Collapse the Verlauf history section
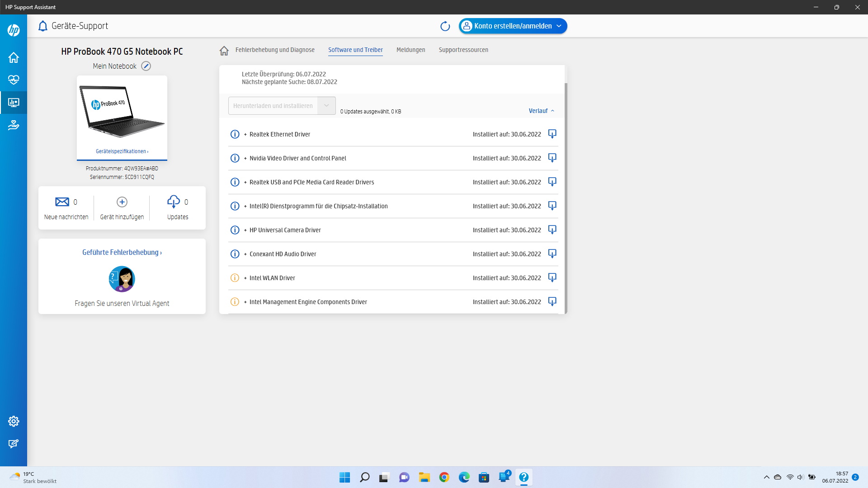The height and width of the screenshot is (488, 868). pos(541,111)
